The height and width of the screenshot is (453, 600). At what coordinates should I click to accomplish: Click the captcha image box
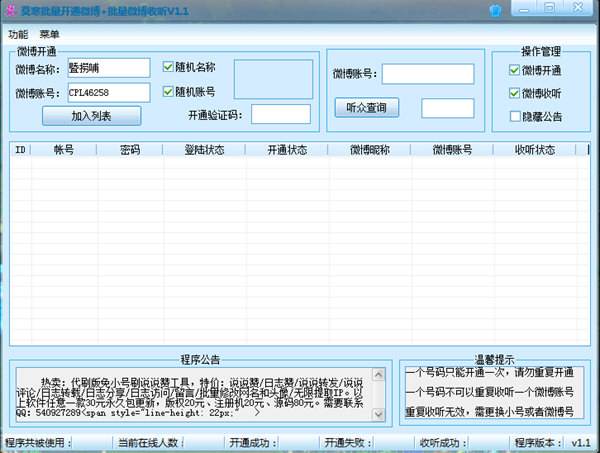(273, 79)
